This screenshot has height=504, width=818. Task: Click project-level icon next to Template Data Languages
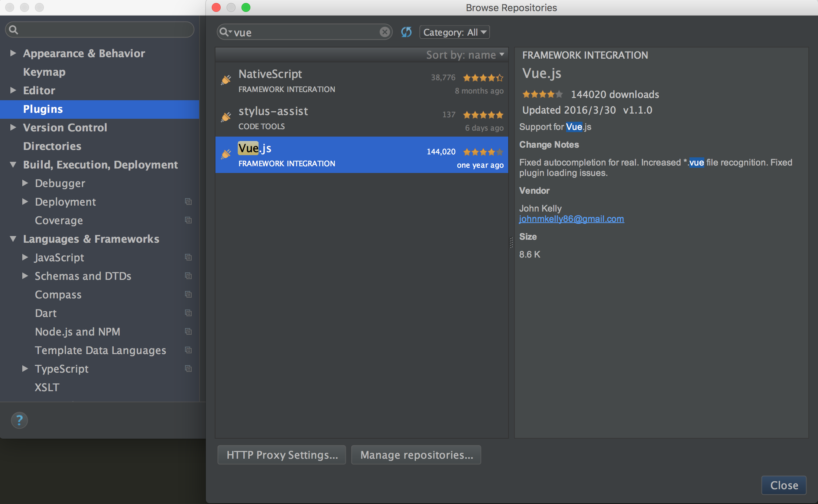click(188, 350)
